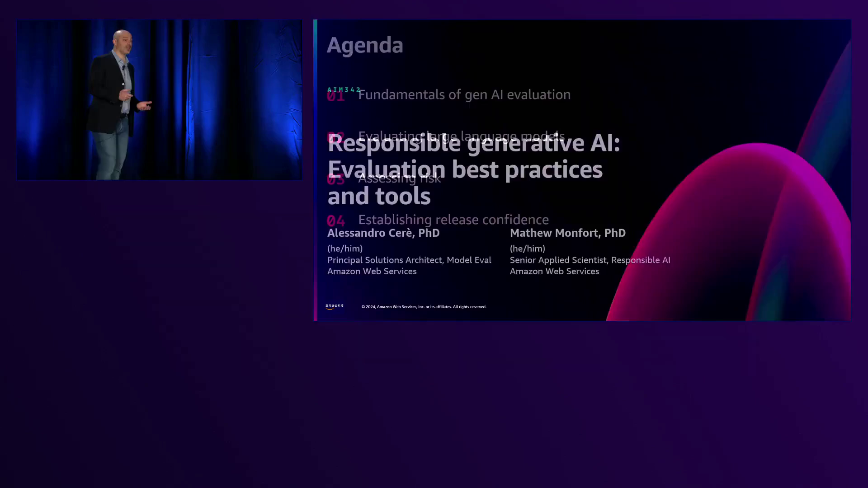Click Alessandro's '(he/him)' pronoun label

coord(345,249)
